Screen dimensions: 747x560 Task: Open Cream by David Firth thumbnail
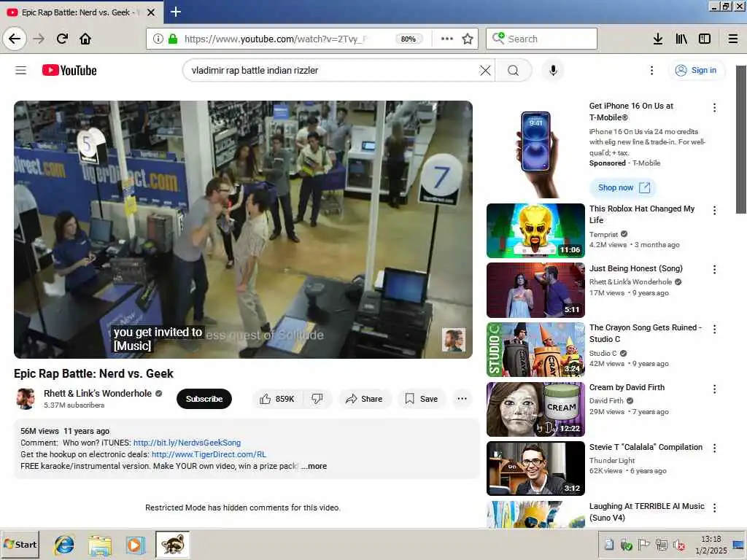536,410
